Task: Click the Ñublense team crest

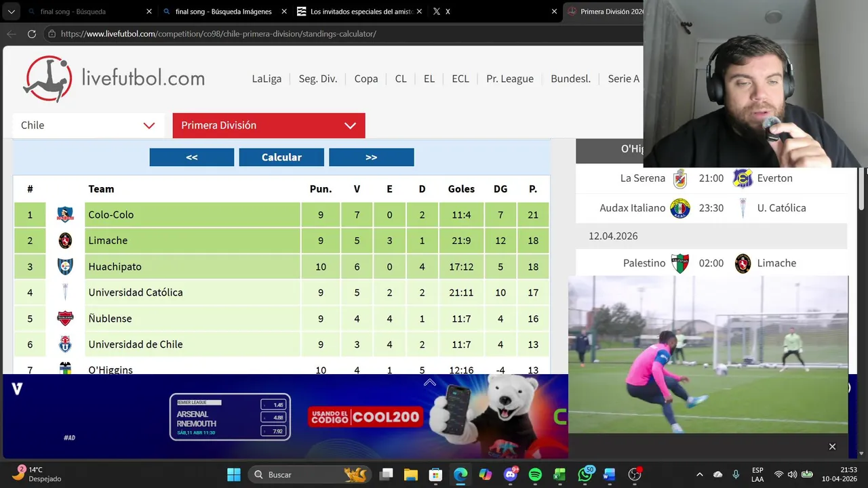Action: coord(65,319)
